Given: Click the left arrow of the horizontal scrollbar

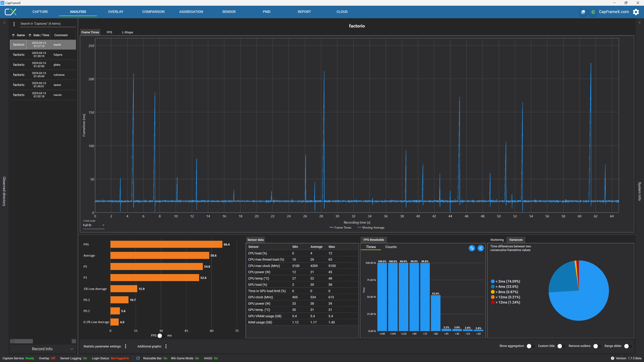Looking at the screenshot, I should (12, 341).
